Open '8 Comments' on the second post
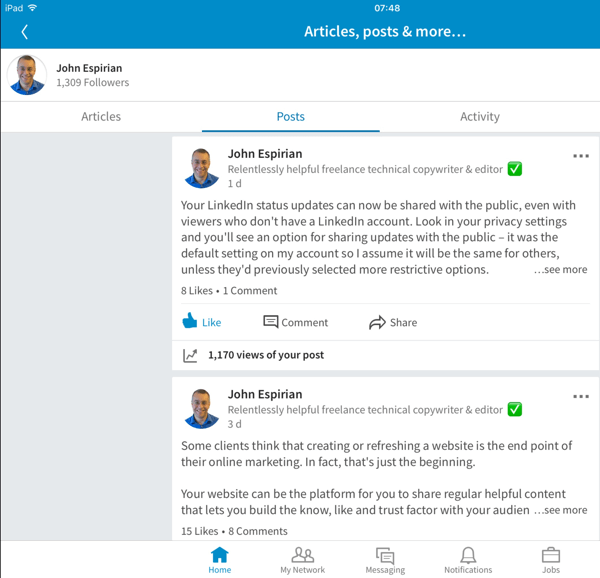The image size is (600, 578). pos(258,531)
